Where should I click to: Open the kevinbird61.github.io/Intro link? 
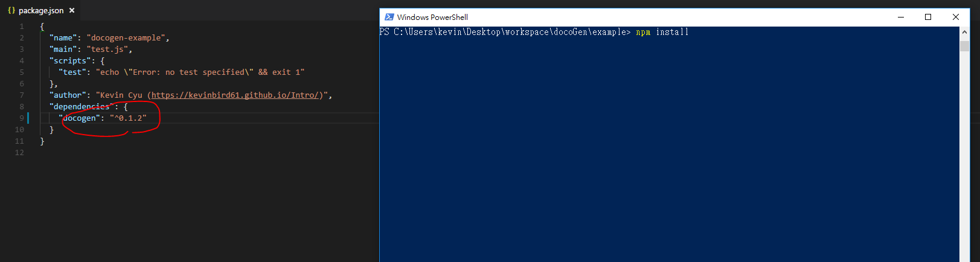pyautogui.click(x=237, y=95)
